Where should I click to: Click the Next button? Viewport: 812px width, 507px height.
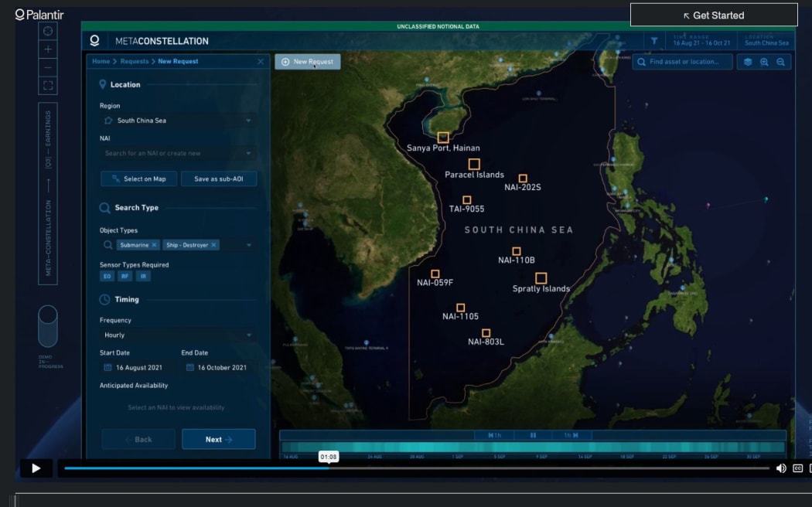pyautogui.click(x=219, y=439)
